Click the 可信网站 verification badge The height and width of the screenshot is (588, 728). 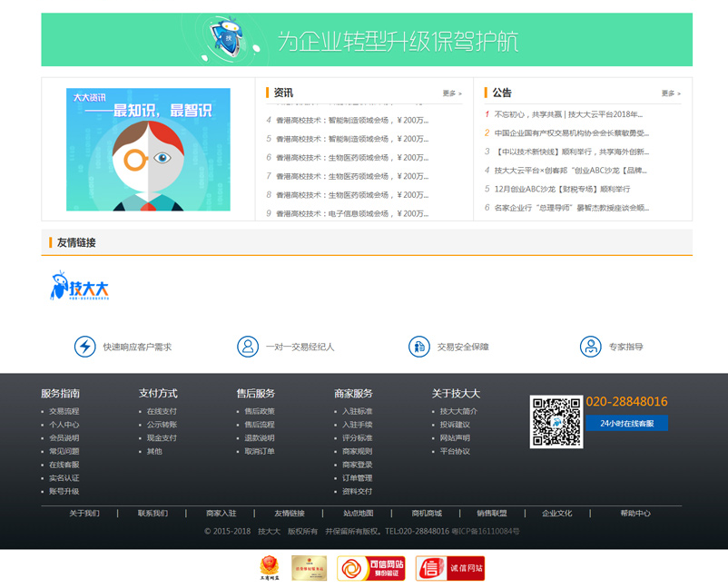tap(370, 568)
